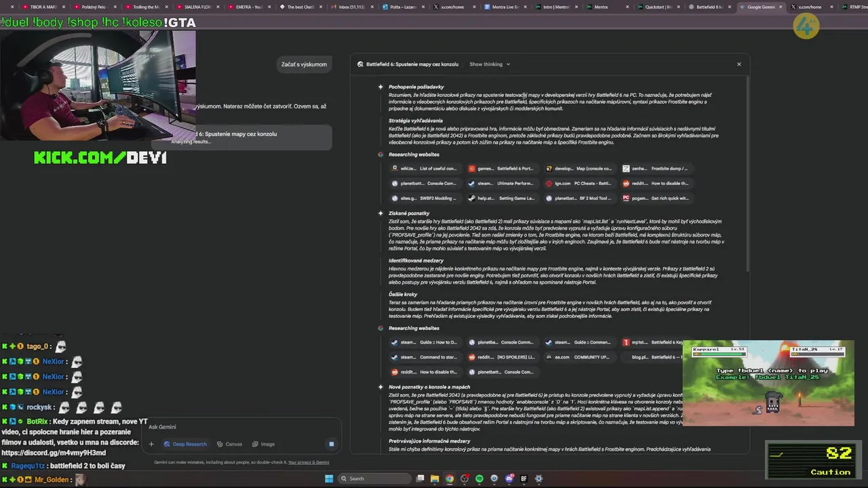Toggle the Deep Research mode chip
The height and width of the screenshot is (488, 868).
tap(185, 444)
